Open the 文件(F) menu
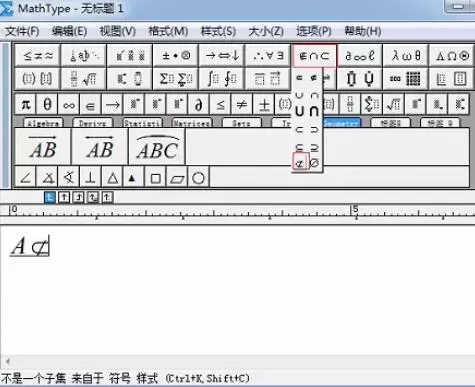The image size is (475, 387). tap(22, 31)
